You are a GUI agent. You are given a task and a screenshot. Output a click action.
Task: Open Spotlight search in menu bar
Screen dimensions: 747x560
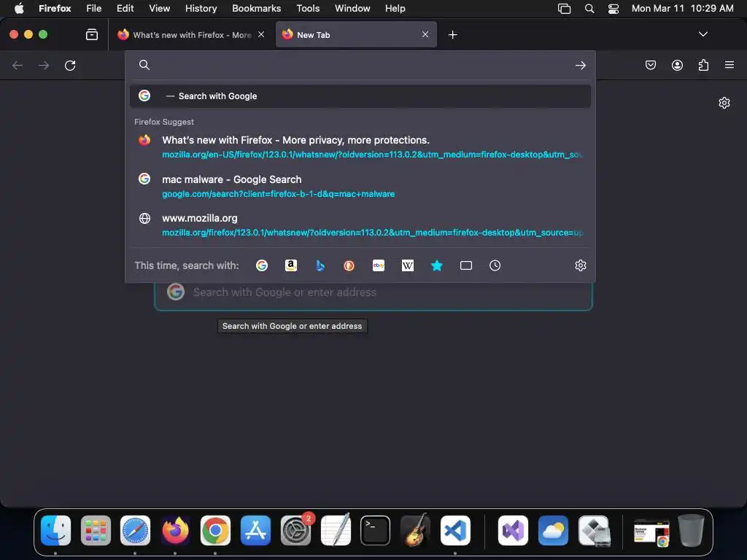tap(589, 9)
